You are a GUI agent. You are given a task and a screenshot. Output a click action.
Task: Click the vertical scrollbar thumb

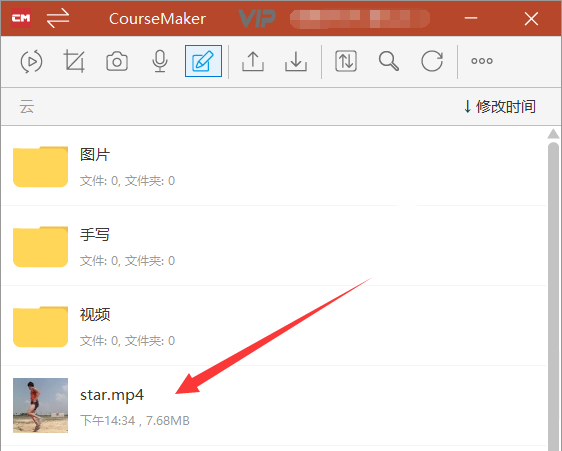point(553,296)
